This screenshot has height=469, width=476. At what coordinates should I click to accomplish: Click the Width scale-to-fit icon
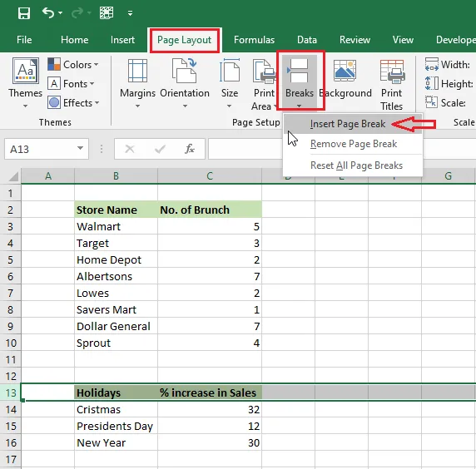tap(432, 64)
